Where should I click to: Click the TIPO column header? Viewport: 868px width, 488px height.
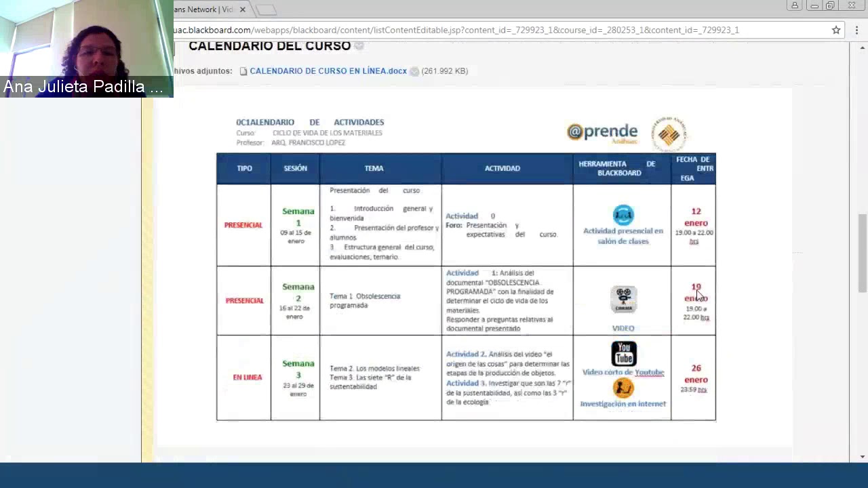243,168
